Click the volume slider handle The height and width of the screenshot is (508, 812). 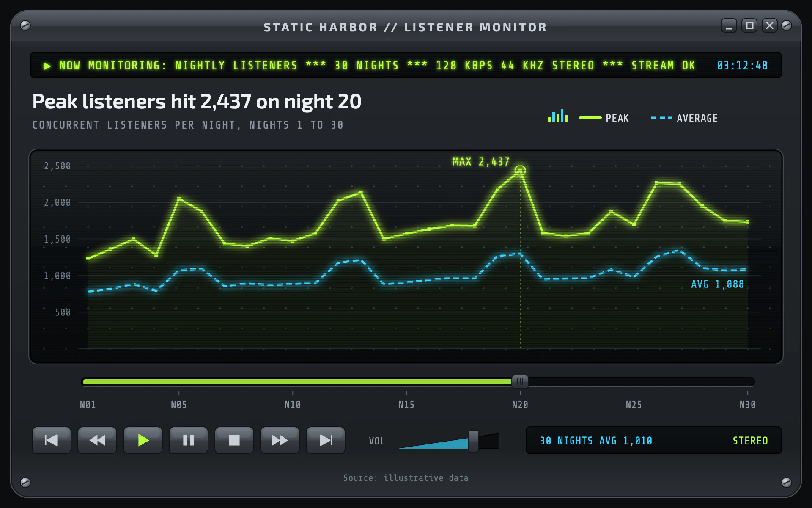[474, 441]
